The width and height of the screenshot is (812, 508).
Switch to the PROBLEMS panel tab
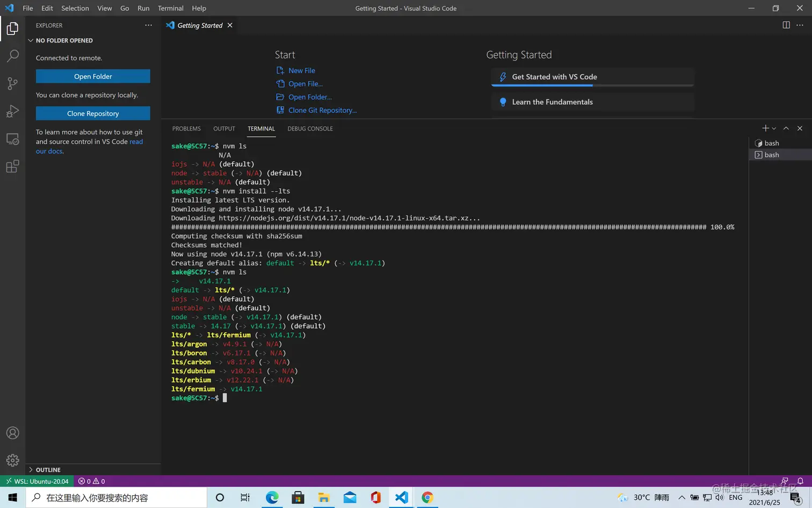click(x=186, y=128)
